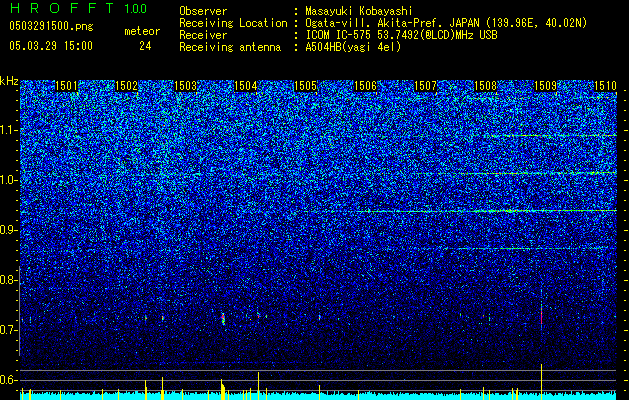Click time marker 1502
This screenshot has width=629, height=400.
126,86
